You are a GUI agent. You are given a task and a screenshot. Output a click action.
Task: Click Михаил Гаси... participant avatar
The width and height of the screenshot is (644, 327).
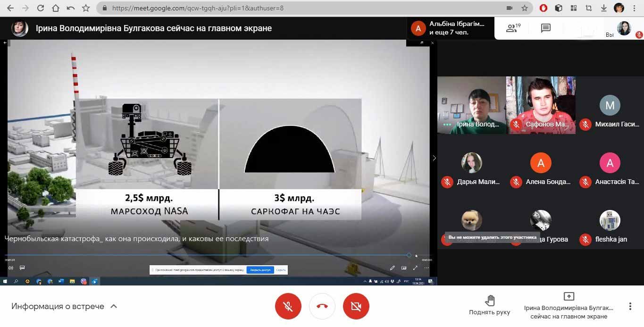610,105
